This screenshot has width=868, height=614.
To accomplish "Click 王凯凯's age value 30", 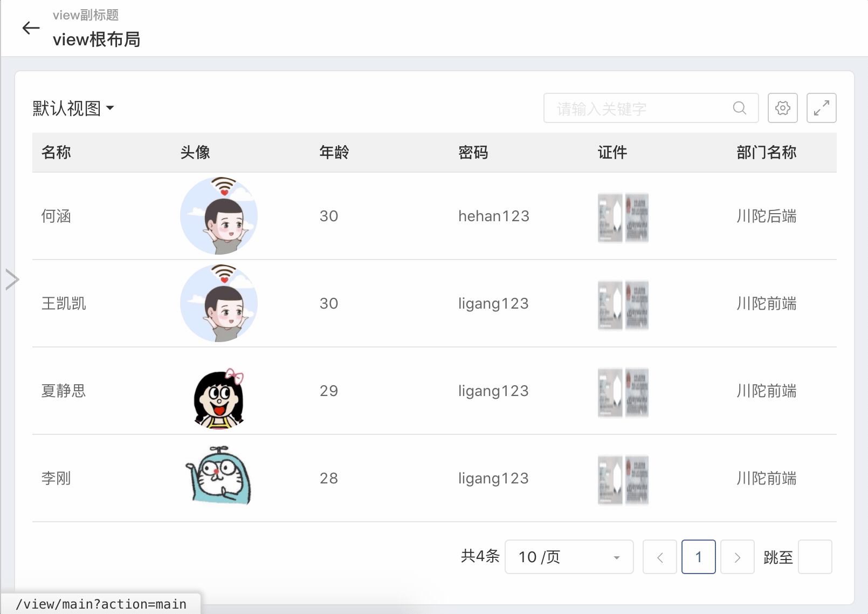I will click(329, 303).
